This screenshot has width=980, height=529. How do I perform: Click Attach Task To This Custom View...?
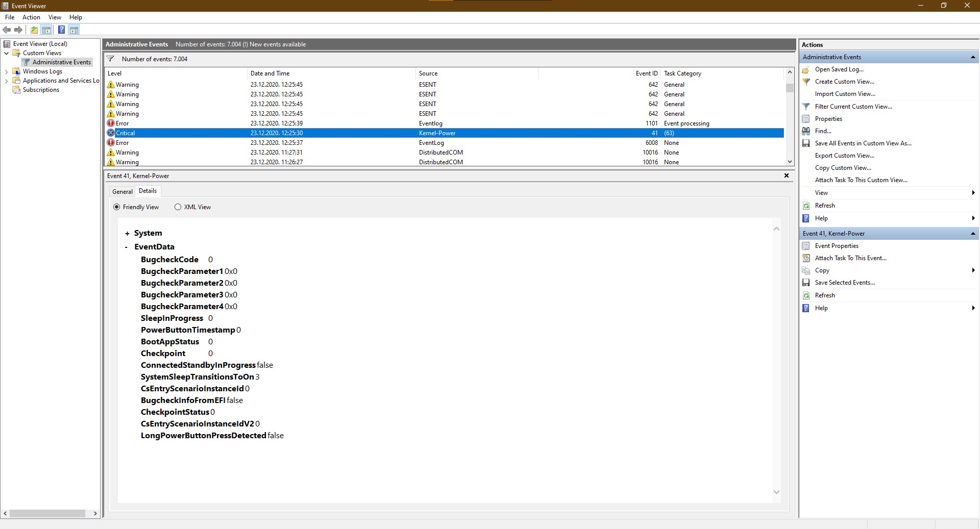[x=861, y=180]
